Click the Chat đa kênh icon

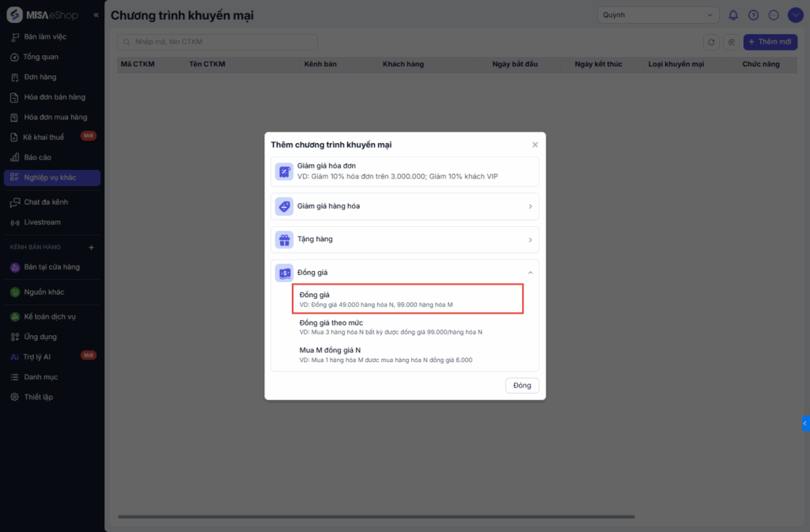[14, 202]
